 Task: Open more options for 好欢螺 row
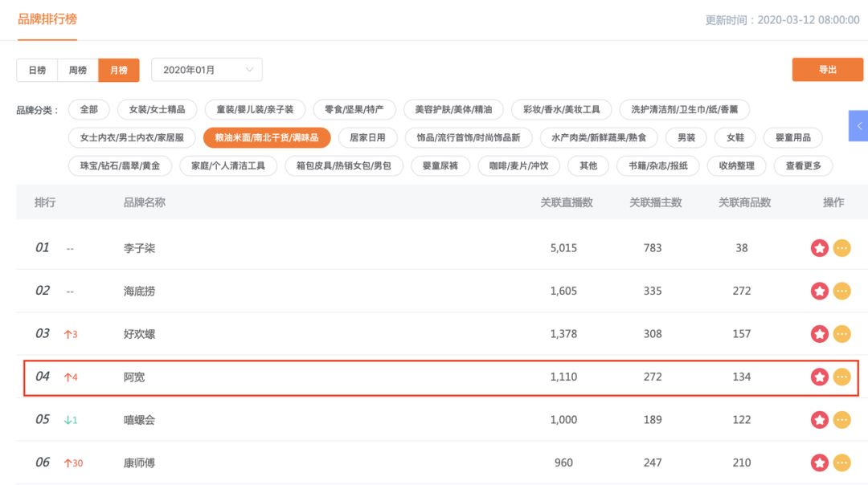(x=842, y=334)
